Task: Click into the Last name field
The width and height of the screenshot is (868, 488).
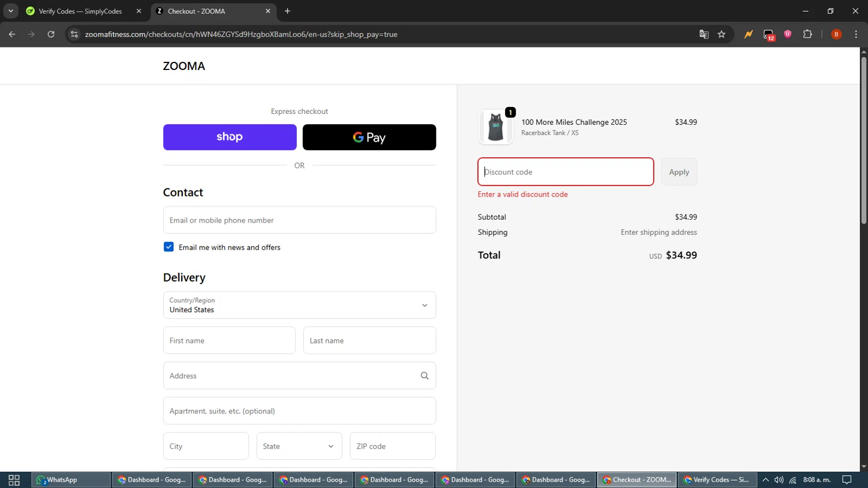Action: [x=370, y=341]
